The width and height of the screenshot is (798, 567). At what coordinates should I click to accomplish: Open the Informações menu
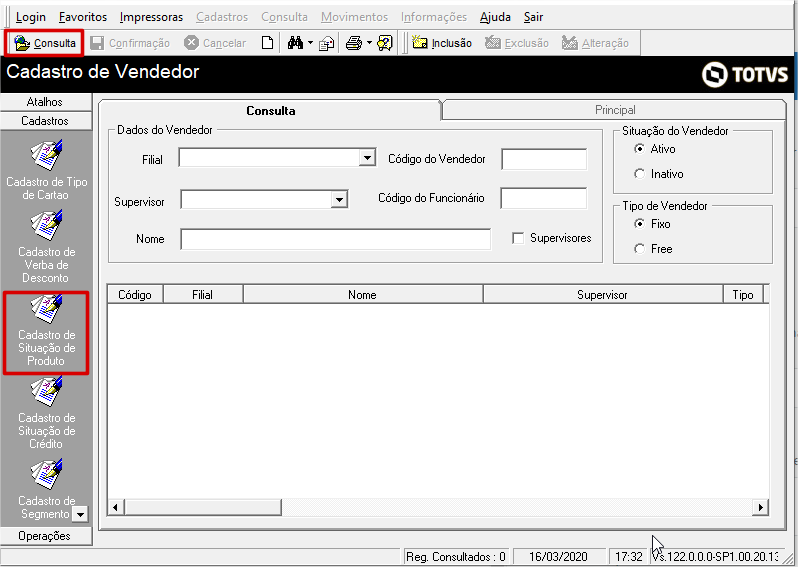pos(434,17)
